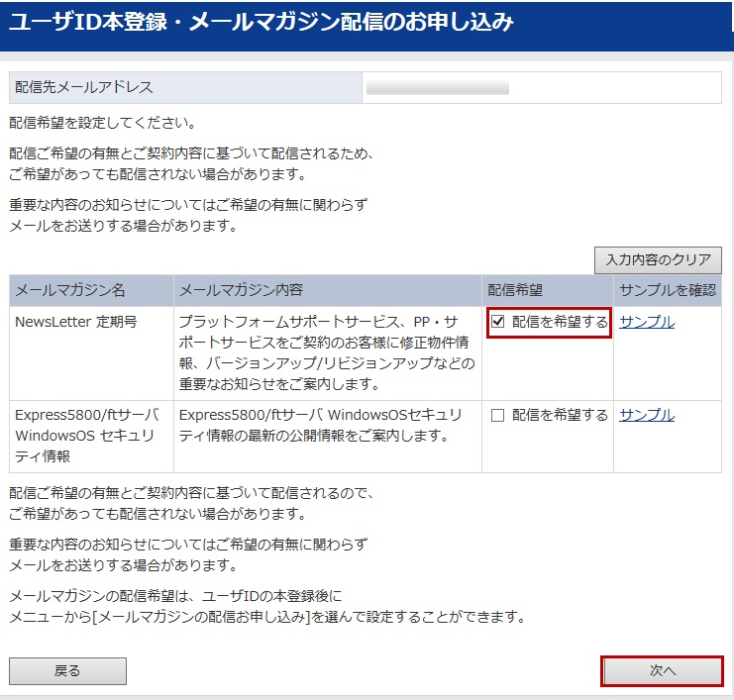The width and height of the screenshot is (734, 700).
Task: Click the サンプルを確認 column header
Action: click(667, 290)
